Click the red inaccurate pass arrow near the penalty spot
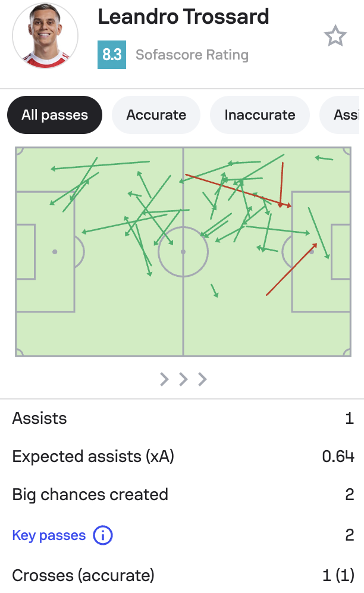This screenshot has width=364, height=593. point(291,269)
